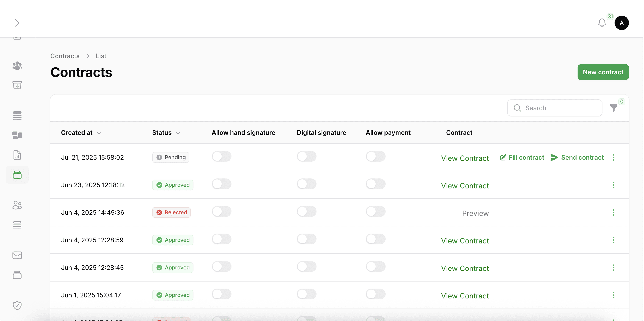The width and height of the screenshot is (644, 321).
Task: Click Send contract on Pending row
Action: click(x=577, y=157)
